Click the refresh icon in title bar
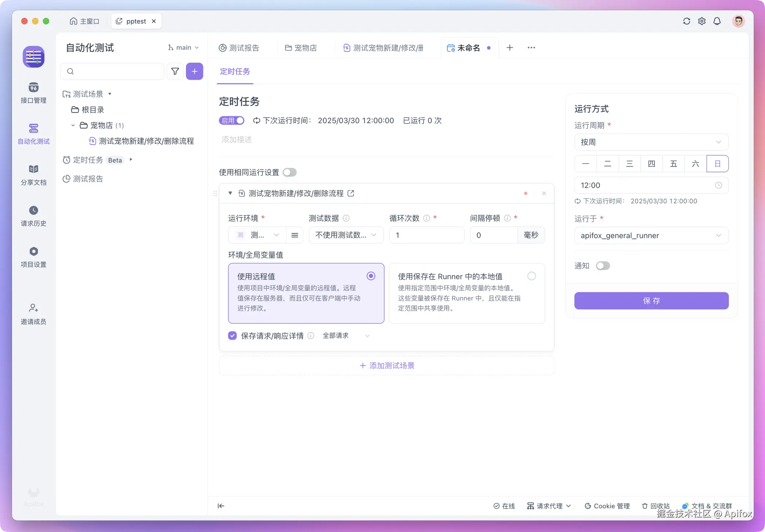 pyautogui.click(x=687, y=21)
